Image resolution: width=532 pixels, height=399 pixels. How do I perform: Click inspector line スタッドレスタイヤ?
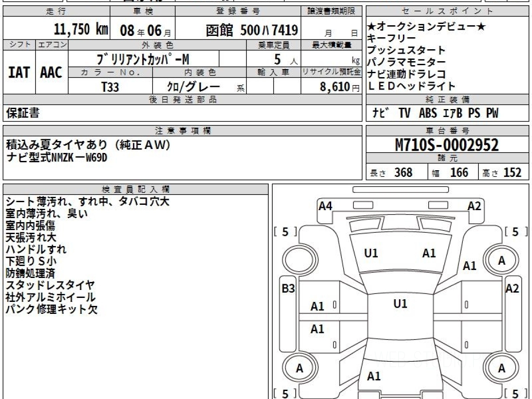tap(51, 285)
